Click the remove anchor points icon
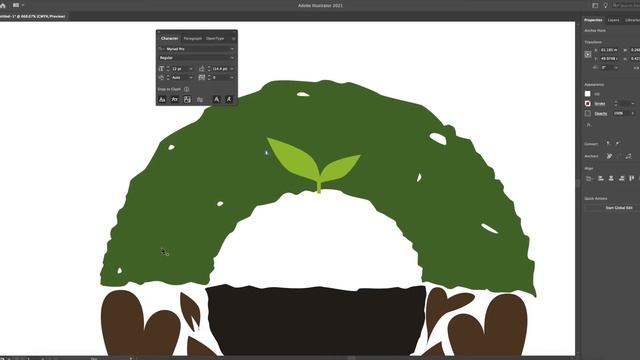Viewport: 640px width, 360px height. pyautogui.click(x=609, y=156)
